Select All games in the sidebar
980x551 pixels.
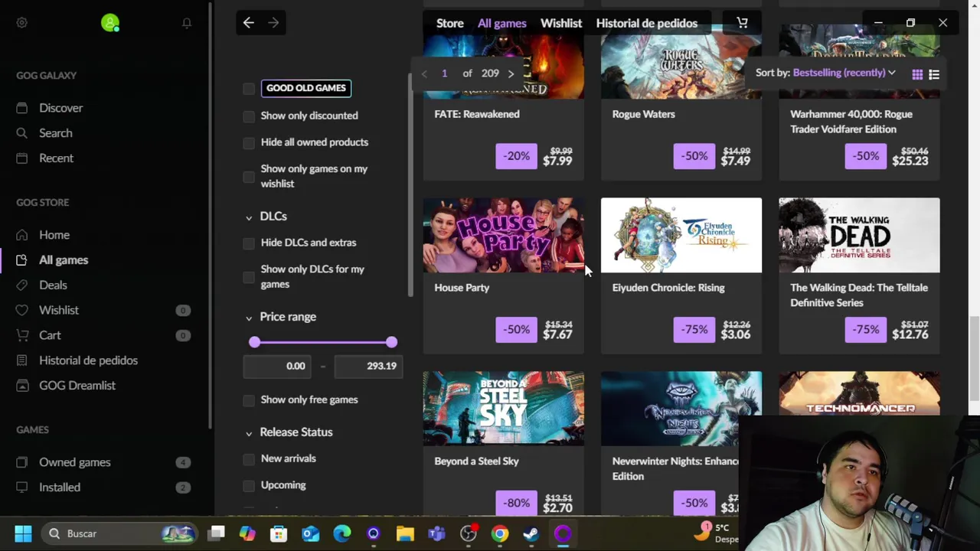point(64,260)
